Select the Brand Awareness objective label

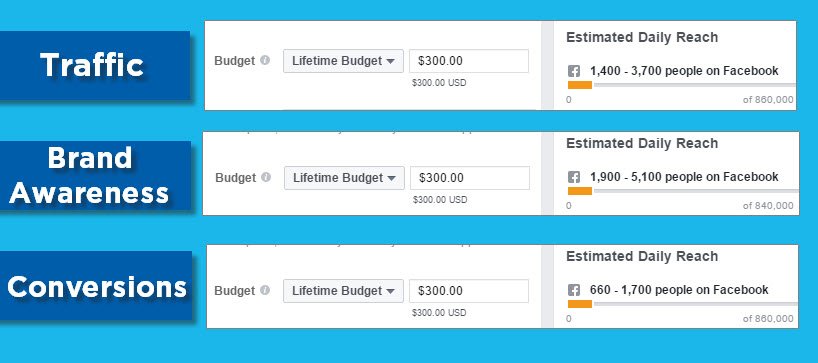tap(90, 176)
